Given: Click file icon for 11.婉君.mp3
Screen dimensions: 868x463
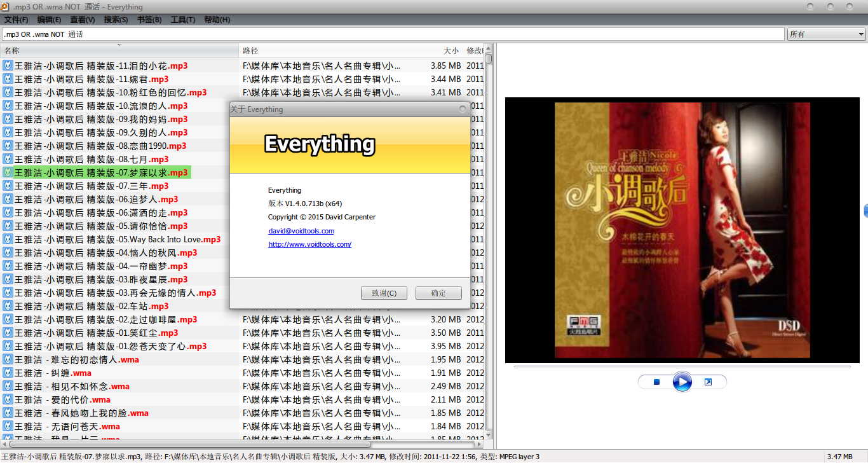Looking at the screenshot, I should [x=8, y=79].
